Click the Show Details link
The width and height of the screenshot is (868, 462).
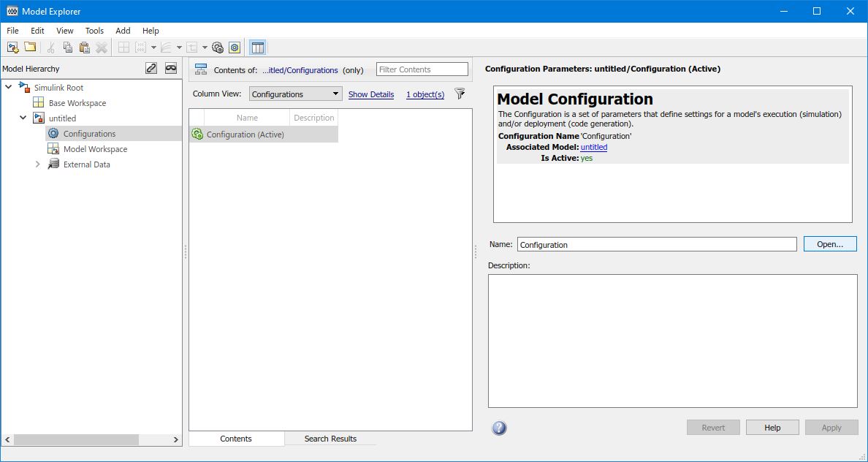point(371,94)
